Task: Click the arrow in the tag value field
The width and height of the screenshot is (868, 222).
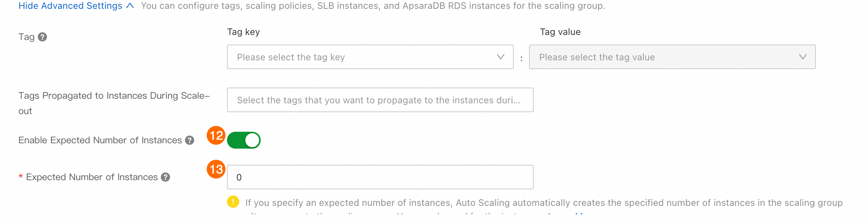Action: 802,57
